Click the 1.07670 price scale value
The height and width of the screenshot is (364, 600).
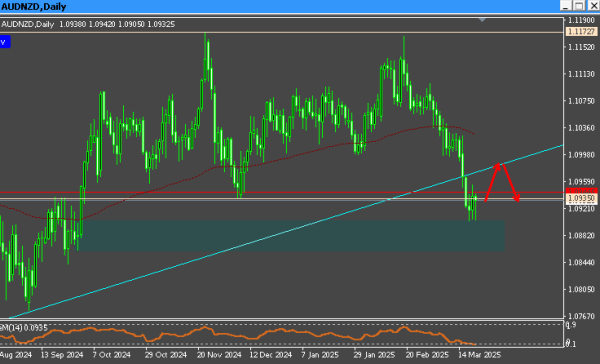582,316
